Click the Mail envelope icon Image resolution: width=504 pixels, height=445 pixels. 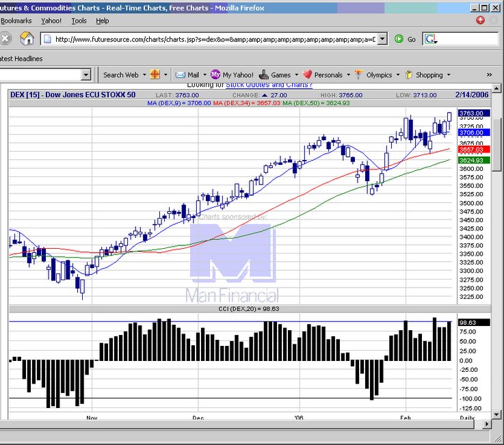click(181, 75)
